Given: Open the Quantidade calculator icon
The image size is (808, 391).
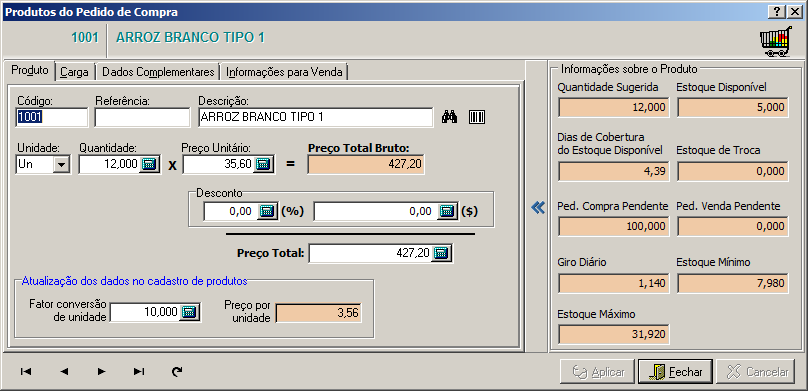Looking at the screenshot, I should [149, 164].
